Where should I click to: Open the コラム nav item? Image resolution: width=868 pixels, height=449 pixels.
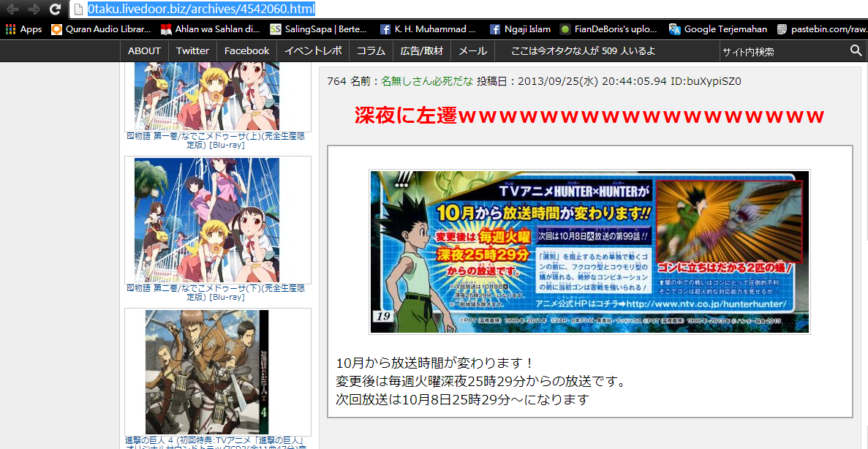[x=371, y=51]
